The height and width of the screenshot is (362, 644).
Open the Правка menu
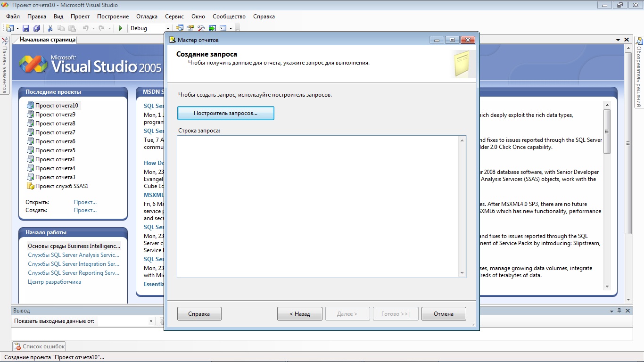click(37, 16)
